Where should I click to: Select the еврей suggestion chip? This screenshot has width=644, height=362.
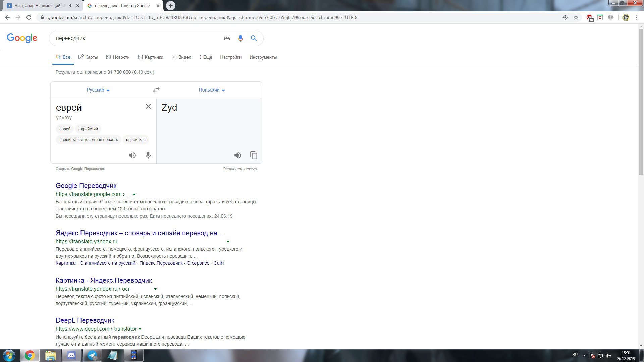pos(65,129)
